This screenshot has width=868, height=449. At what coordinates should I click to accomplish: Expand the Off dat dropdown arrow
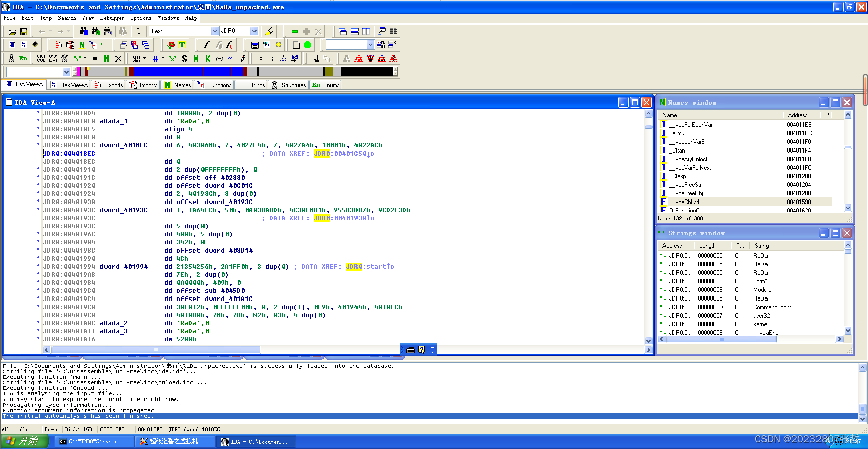[145, 59]
